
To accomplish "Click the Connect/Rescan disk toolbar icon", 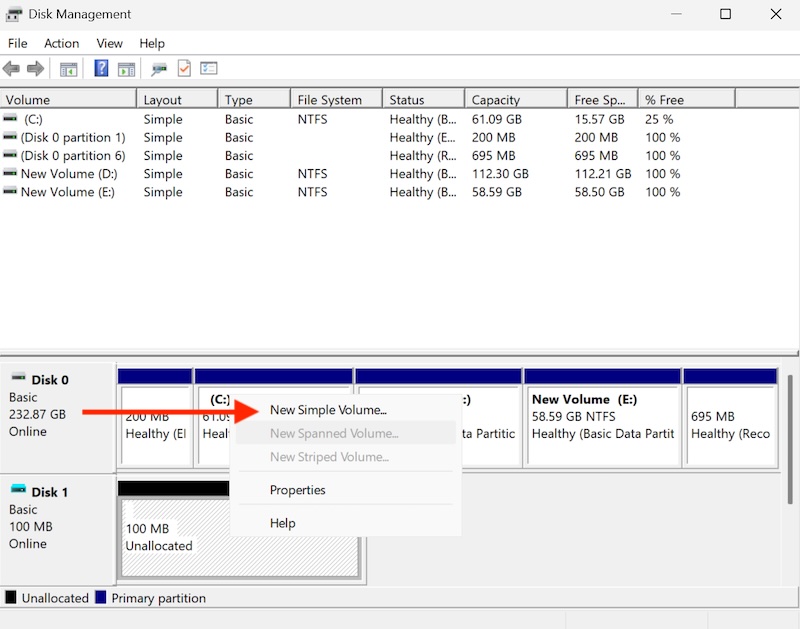I will click(x=158, y=69).
